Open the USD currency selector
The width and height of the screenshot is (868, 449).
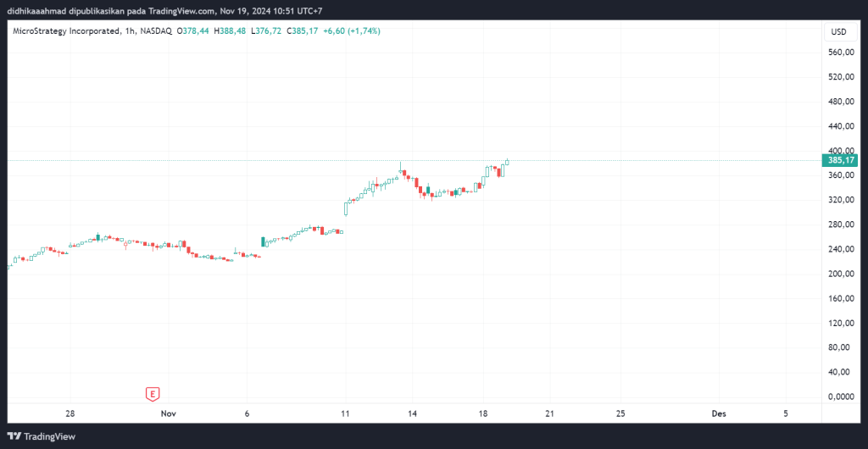838,32
